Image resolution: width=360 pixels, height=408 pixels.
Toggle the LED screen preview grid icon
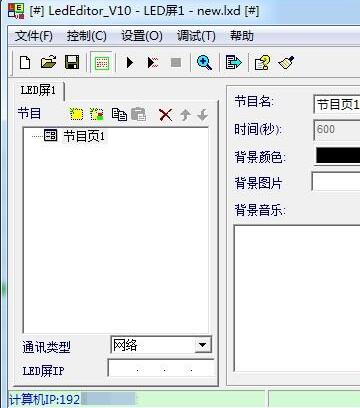[102, 63]
